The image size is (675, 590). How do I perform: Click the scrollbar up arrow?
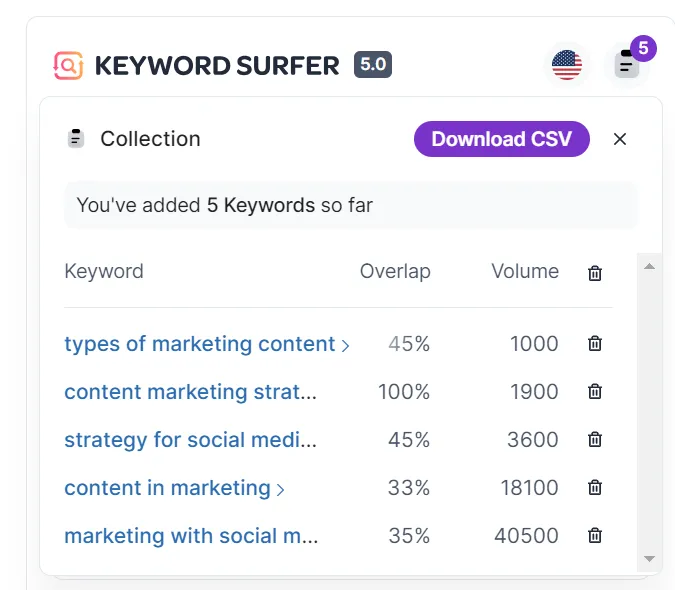(x=649, y=266)
